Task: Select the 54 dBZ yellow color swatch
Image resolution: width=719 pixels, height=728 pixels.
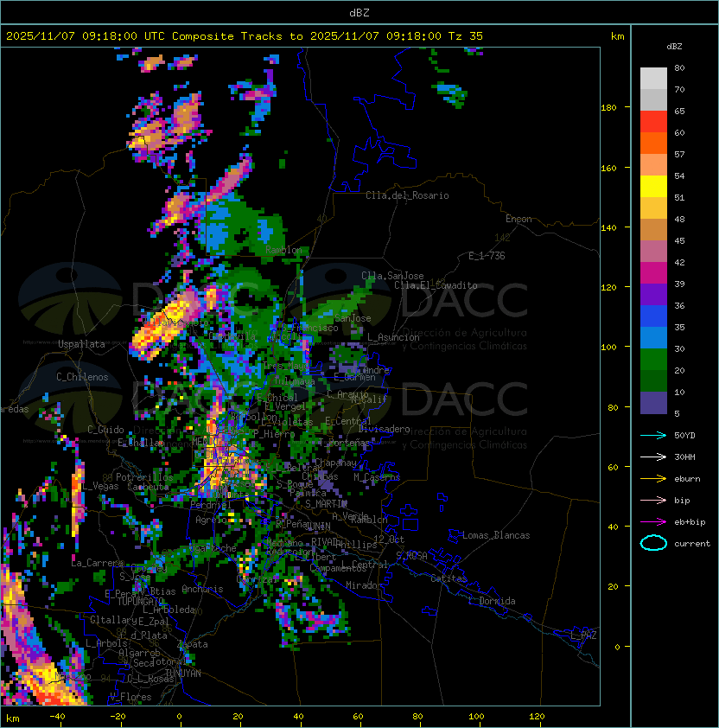Action: (x=653, y=186)
